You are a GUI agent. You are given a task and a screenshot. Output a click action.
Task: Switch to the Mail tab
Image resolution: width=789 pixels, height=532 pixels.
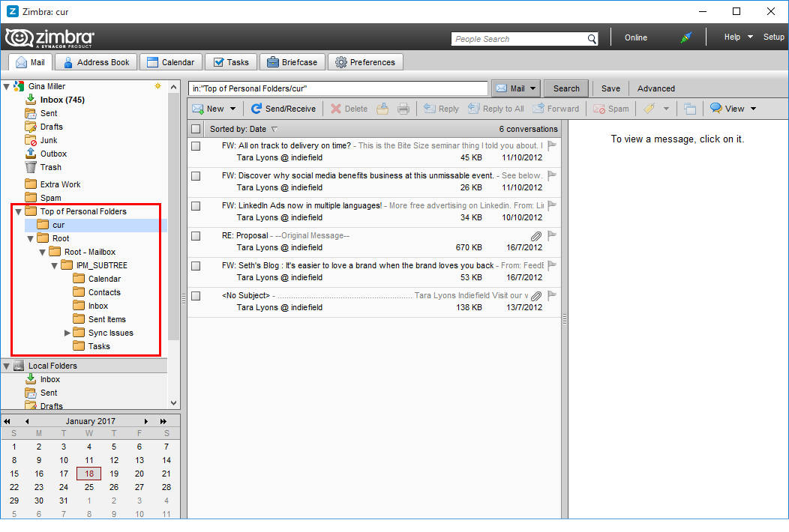[31, 62]
